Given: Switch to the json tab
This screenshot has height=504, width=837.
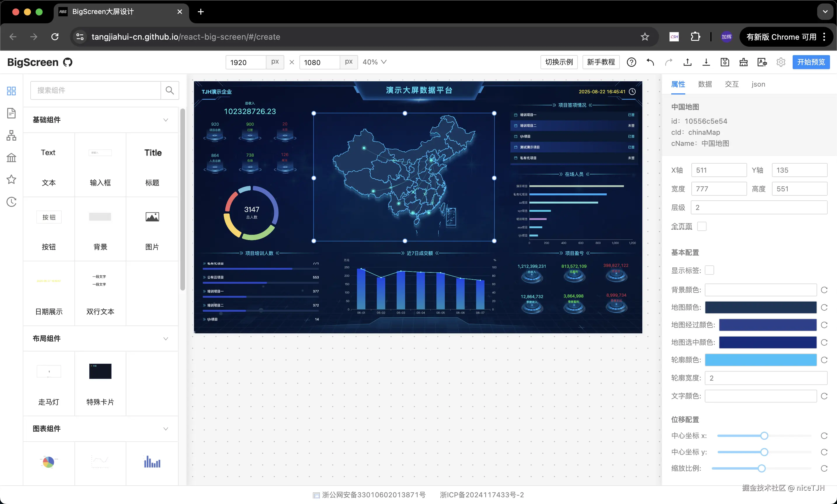Looking at the screenshot, I should tap(758, 84).
